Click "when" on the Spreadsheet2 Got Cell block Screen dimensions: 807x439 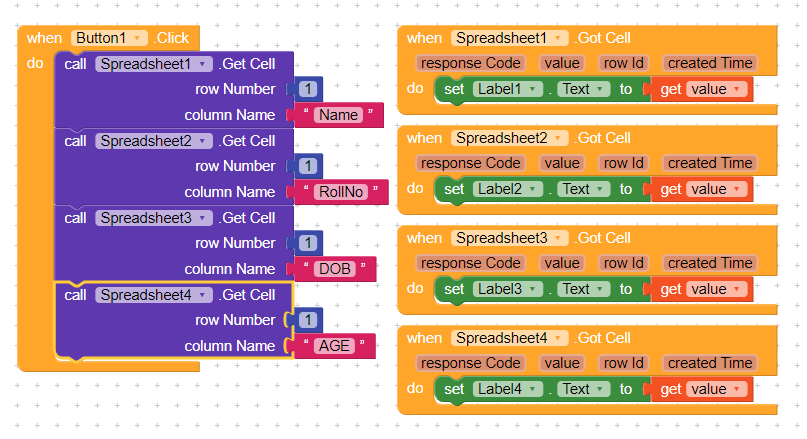424,138
